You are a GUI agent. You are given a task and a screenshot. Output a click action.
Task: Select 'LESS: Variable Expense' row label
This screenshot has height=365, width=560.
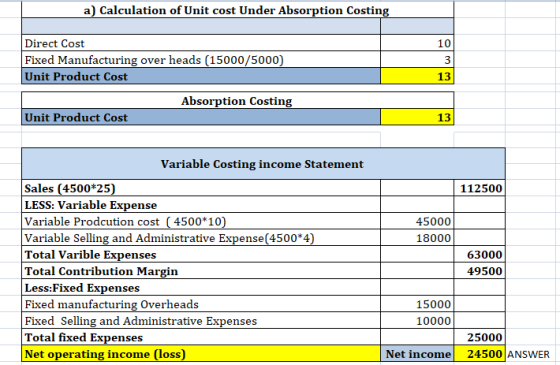(x=201, y=205)
